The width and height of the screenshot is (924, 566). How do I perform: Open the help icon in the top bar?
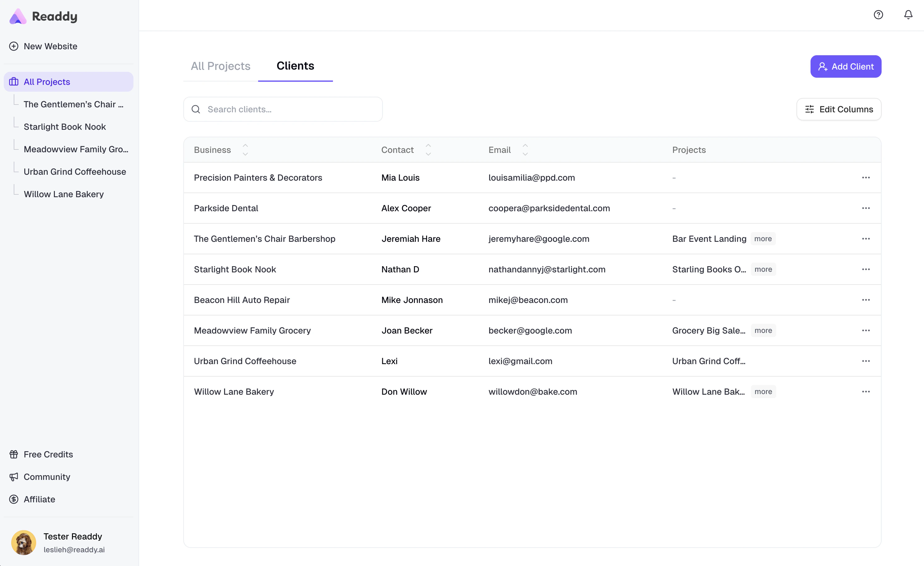878,15
